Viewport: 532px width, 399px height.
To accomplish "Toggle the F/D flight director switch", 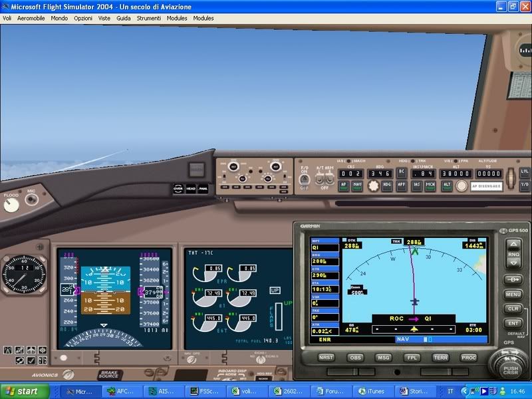I will (305, 180).
